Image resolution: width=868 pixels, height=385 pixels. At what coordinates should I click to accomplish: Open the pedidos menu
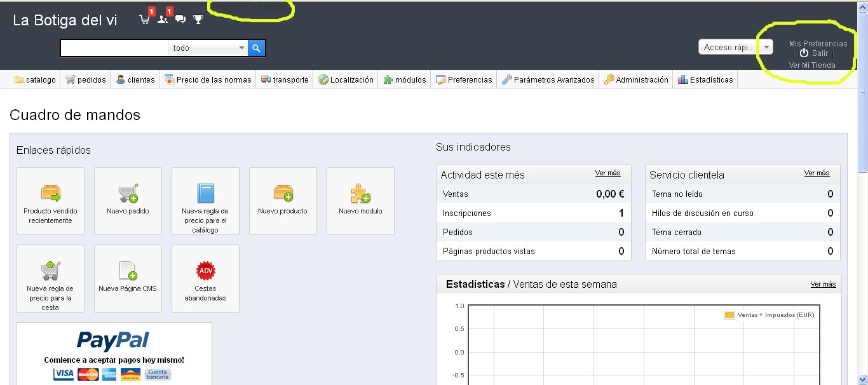point(86,79)
